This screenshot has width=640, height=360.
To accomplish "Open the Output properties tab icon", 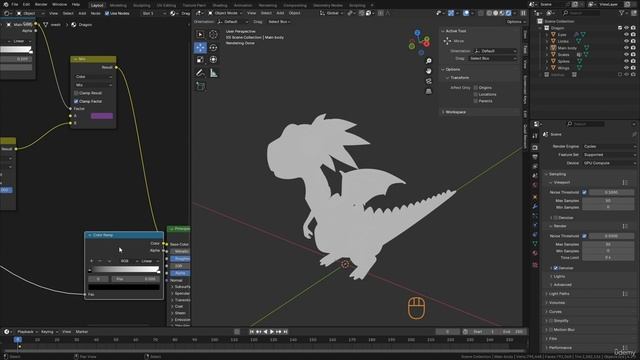I will (535, 157).
